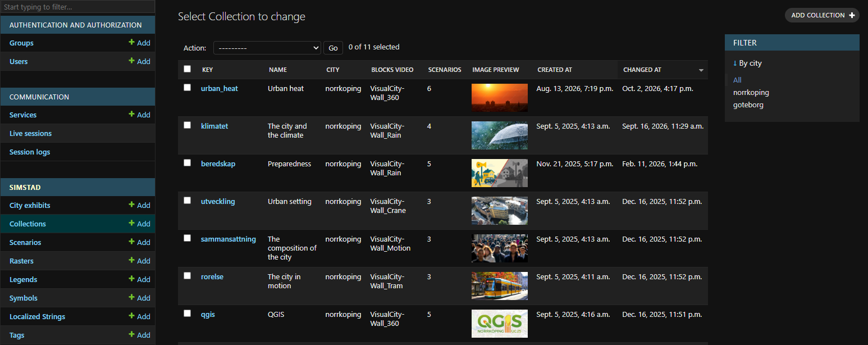The height and width of the screenshot is (345, 868).
Task: Toggle sort arrow on Changed At column
Action: 701,70
